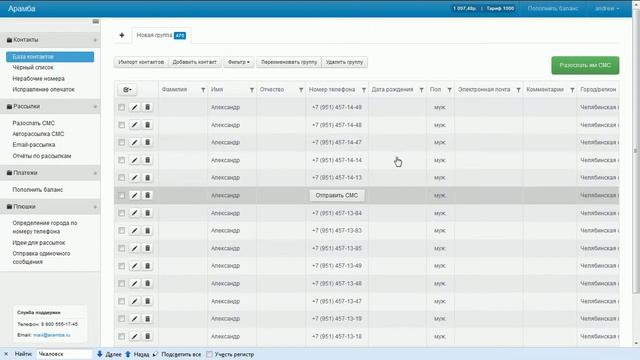Filter the Электронная почта column

(x=518, y=90)
